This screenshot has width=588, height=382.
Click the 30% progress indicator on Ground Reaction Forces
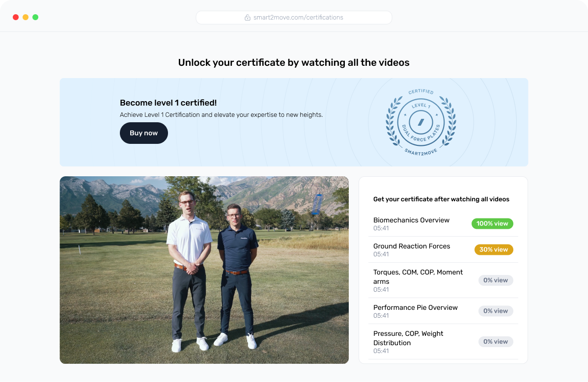[494, 249]
